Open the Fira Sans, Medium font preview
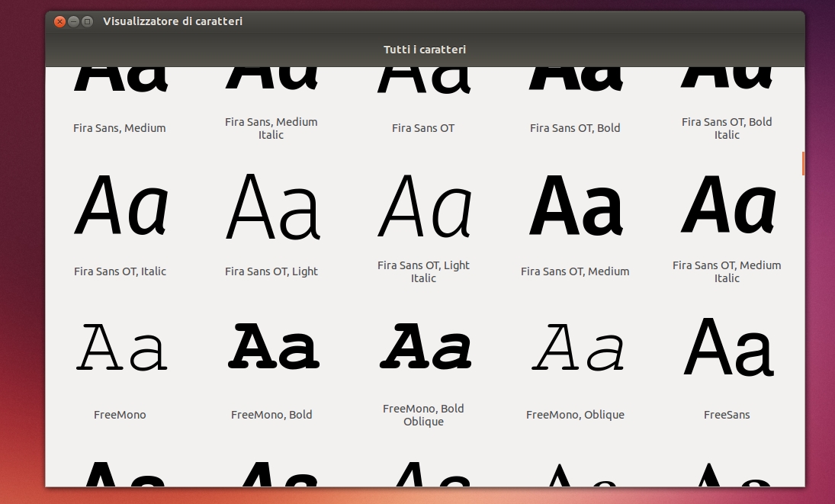 (120, 80)
